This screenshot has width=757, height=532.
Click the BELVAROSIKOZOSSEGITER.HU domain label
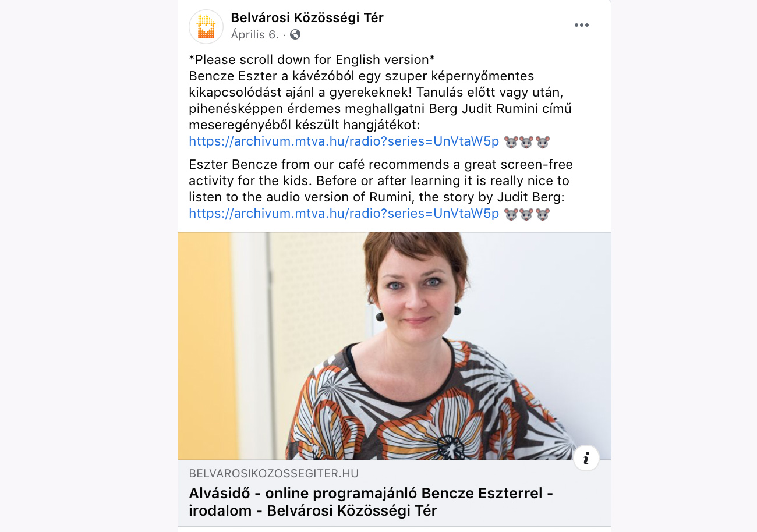coord(274,473)
